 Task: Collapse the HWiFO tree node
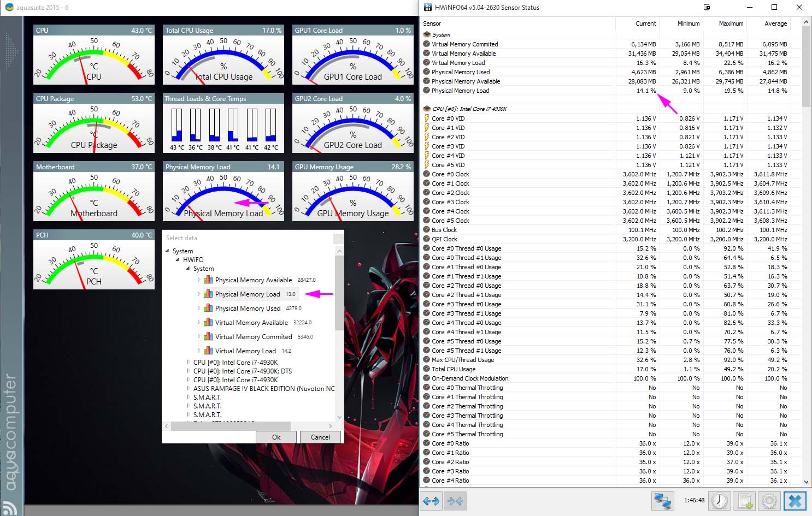pyautogui.click(x=178, y=260)
